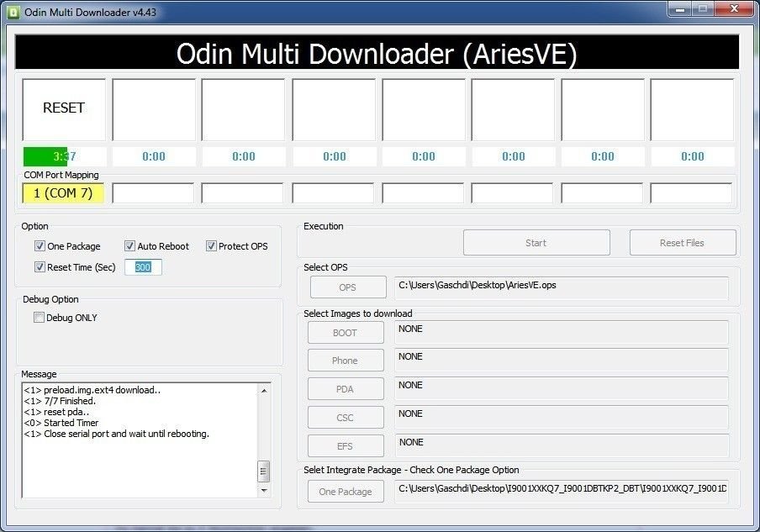The image size is (760, 532).
Task: Click the Odin app icon in title bar
Action: point(13,12)
